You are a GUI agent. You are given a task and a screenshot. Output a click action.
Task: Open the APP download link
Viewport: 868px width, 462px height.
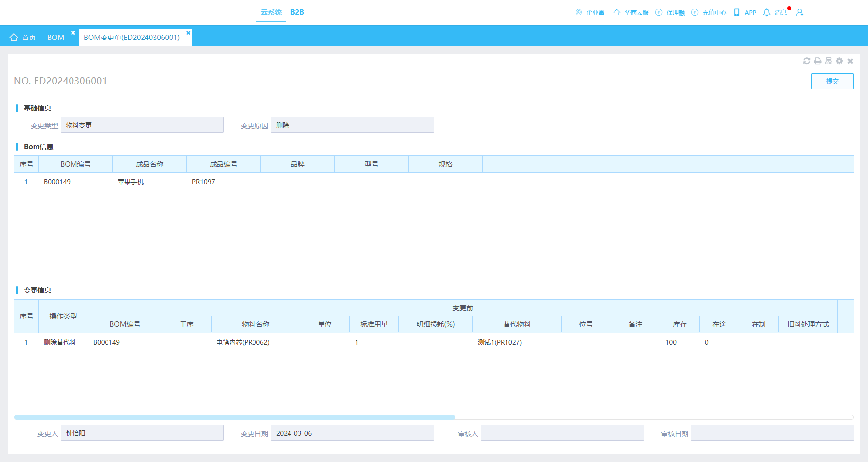(x=745, y=12)
